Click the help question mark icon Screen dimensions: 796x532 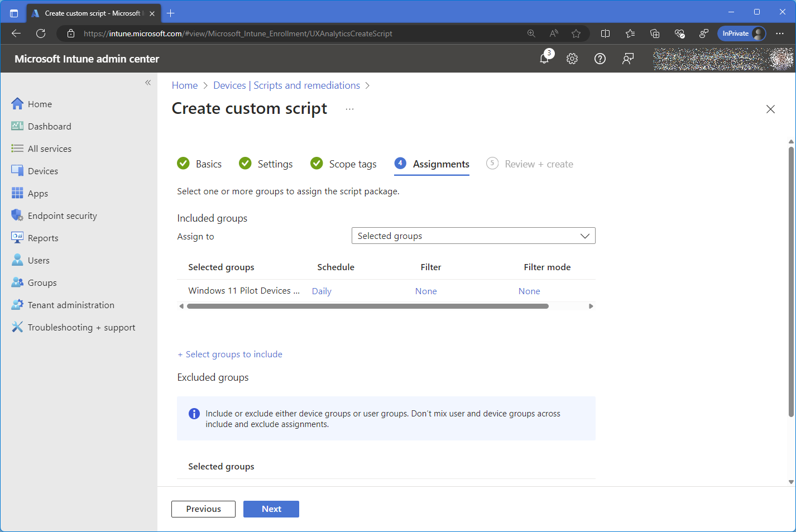pos(600,59)
